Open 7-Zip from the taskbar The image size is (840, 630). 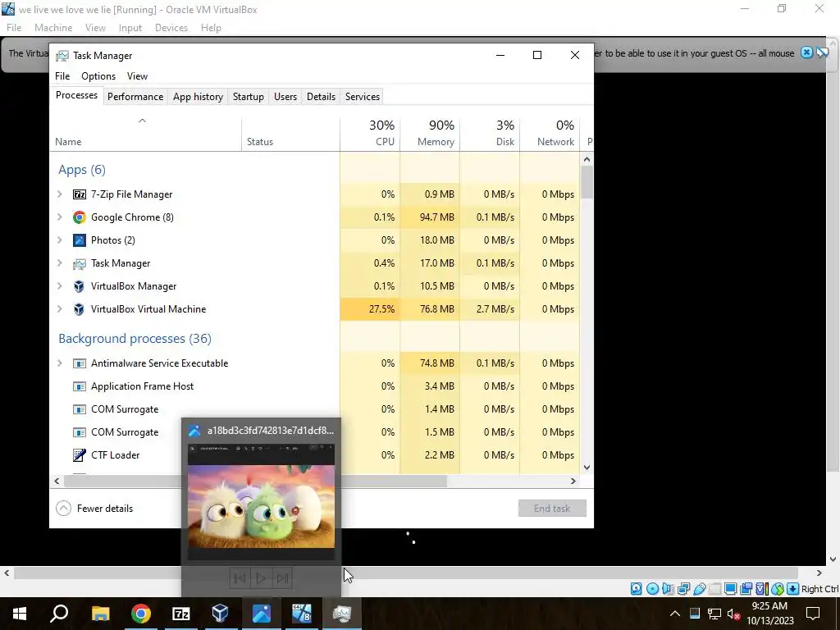[x=180, y=614]
